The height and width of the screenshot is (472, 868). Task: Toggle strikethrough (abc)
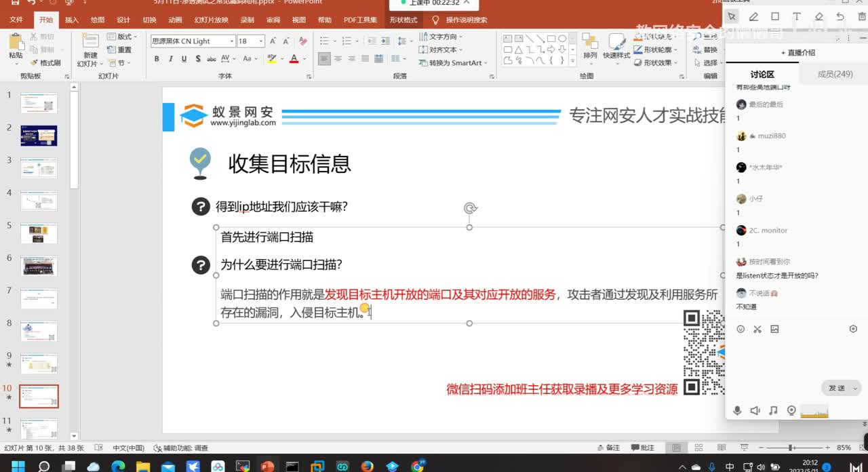tap(211, 59)
